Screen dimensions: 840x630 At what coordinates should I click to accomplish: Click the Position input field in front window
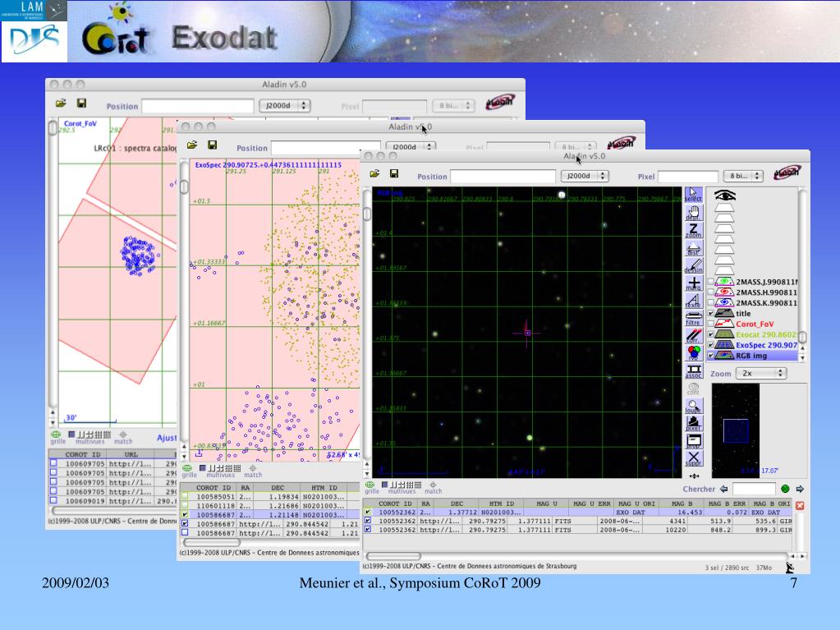coord(501,176)
